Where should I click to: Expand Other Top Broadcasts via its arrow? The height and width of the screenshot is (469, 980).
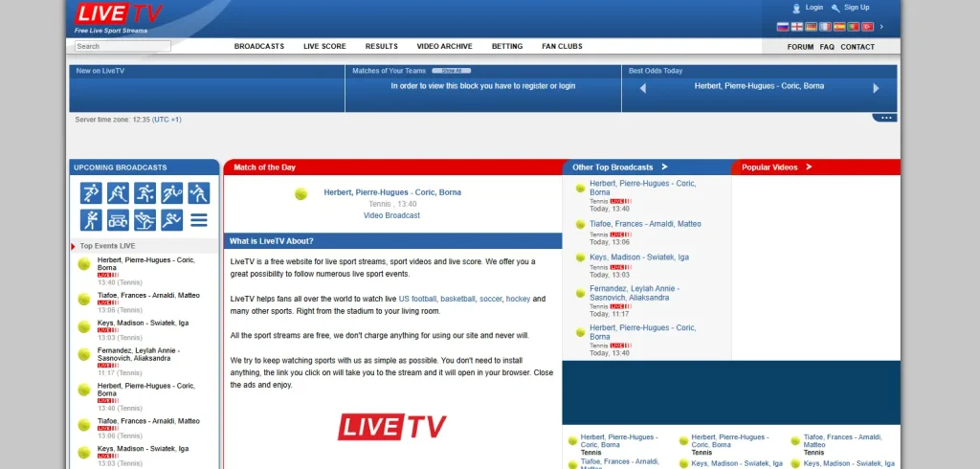tap(664, 167)
